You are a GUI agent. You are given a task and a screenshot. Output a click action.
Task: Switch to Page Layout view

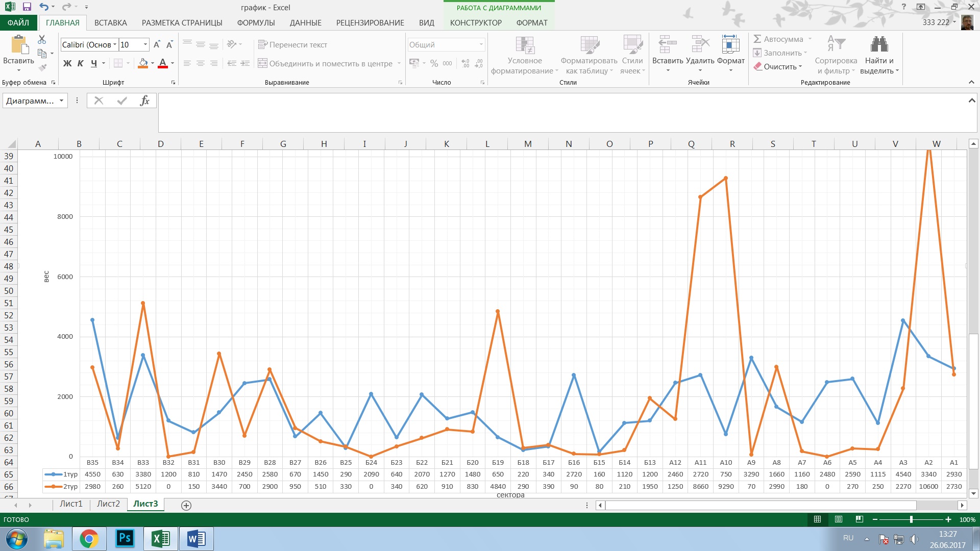pyautogui.click(x=838, y=519)
